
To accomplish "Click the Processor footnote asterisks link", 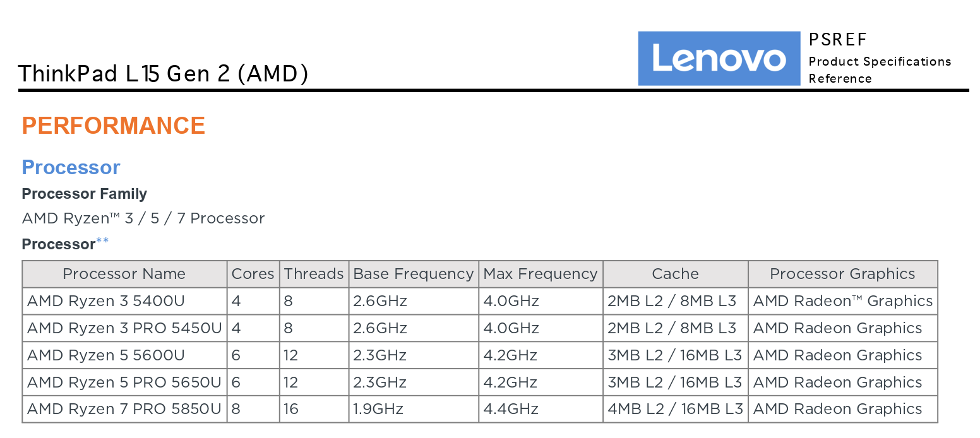I will tap(102, 241).
